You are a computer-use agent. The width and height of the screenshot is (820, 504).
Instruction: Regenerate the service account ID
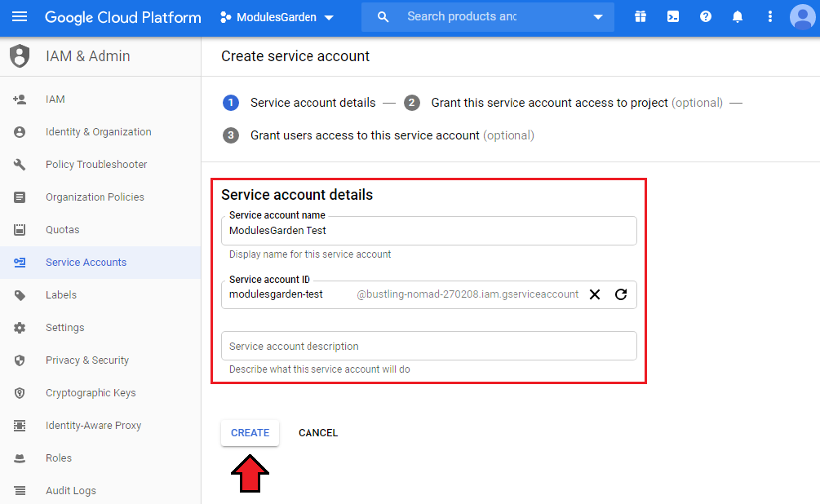tap(621, 294)
